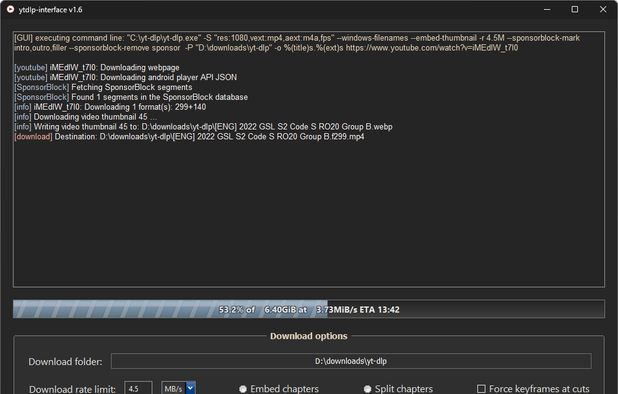Click the youtube.com watch URL in the log

point(432,48)
